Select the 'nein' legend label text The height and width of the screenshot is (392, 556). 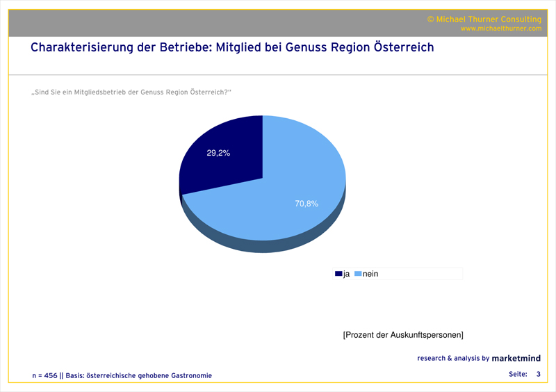click(370, 274)
